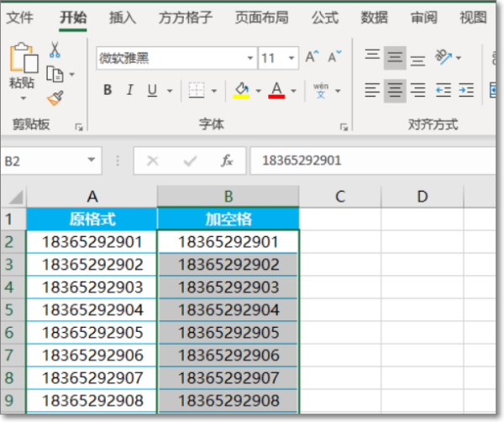Apply cell borders icon
This screenshot has width=504, height=422.
click(197, 91)
